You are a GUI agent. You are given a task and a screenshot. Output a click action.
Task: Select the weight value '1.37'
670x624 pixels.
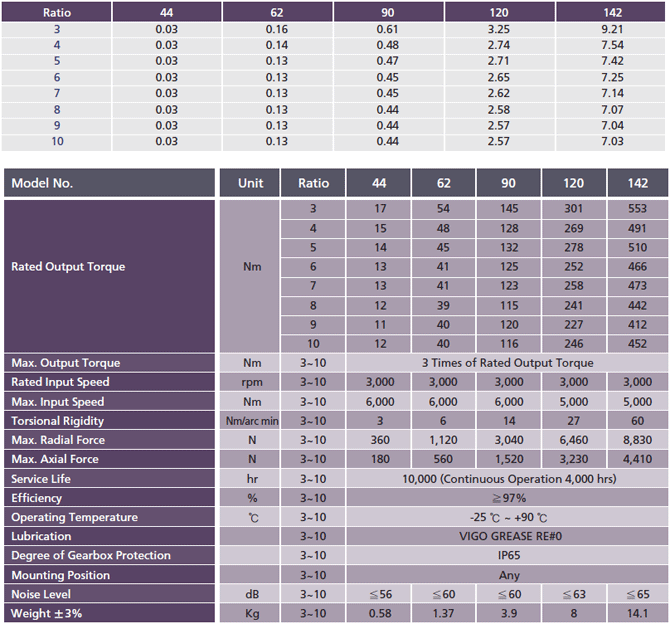443,613
